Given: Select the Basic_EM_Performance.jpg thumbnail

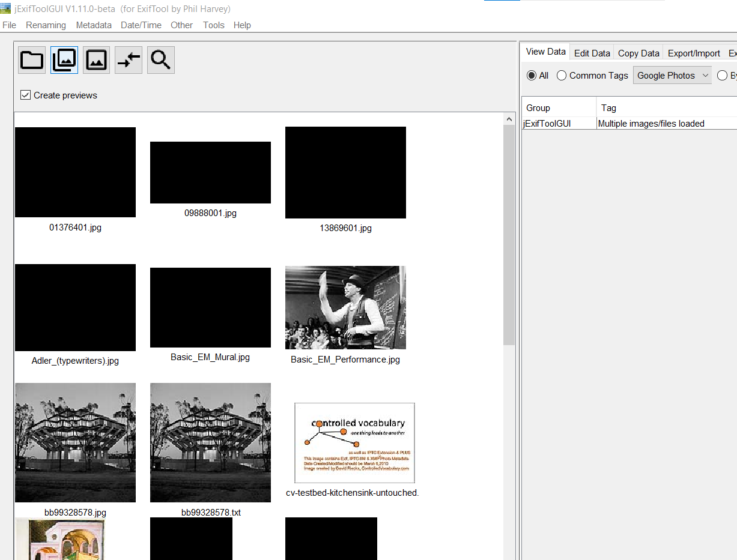Looking at the screenshot, I should tap(345, 307).
